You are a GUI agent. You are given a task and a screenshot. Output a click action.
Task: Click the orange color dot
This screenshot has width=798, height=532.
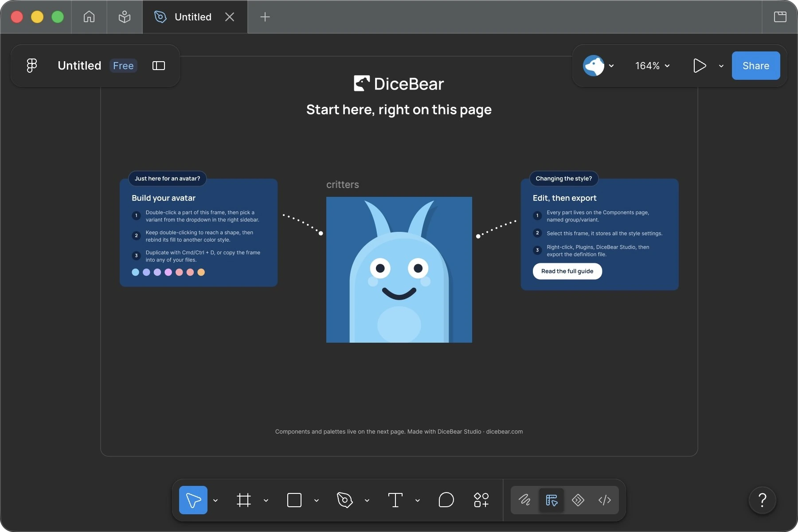click(x=201, y=272)
